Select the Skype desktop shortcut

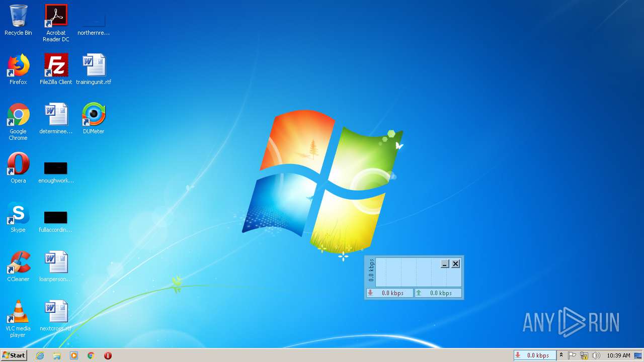pos(18,218)
